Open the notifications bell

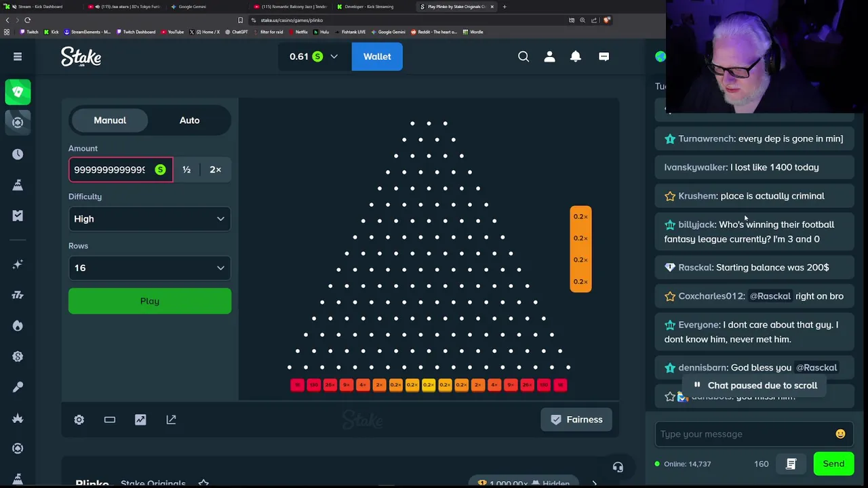(575, 56)
